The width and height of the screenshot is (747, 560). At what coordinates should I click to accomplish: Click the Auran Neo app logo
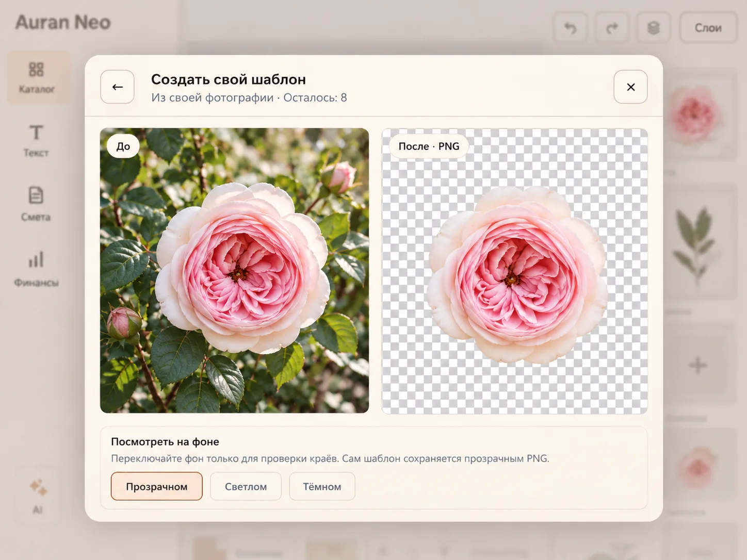[63, 22]
